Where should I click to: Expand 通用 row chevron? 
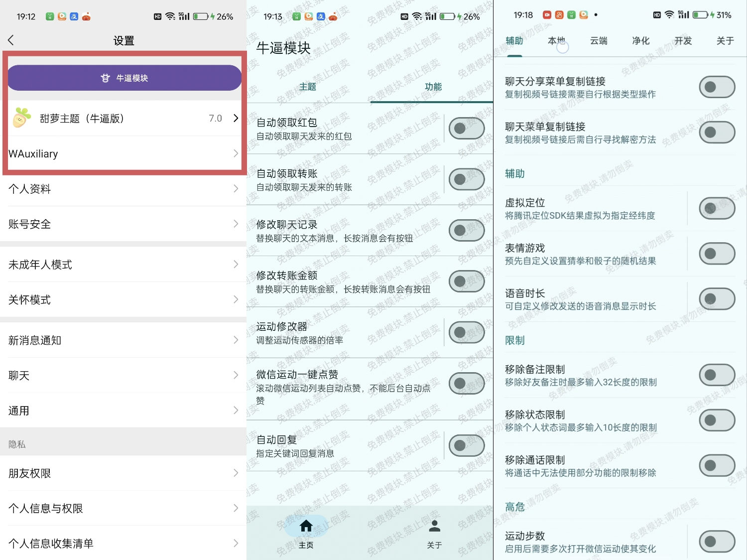(236, 410)
